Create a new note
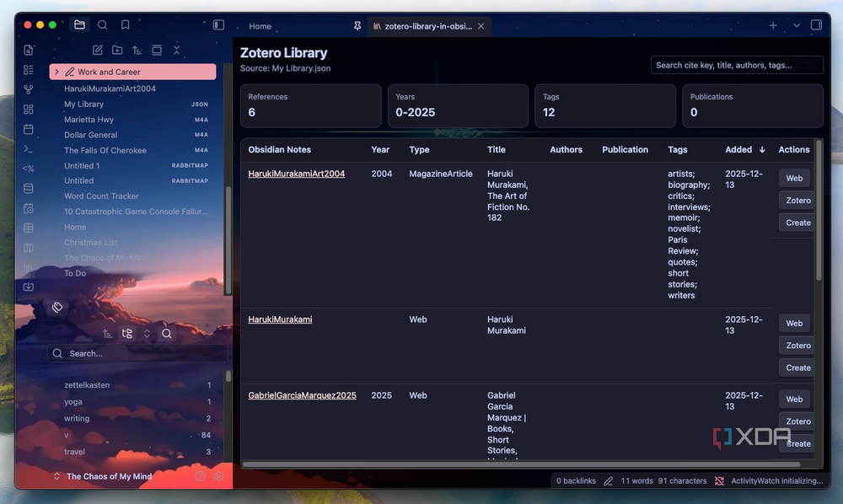This screenshot has width=843, height=504. pyautogui.click(x=97, y=50)
